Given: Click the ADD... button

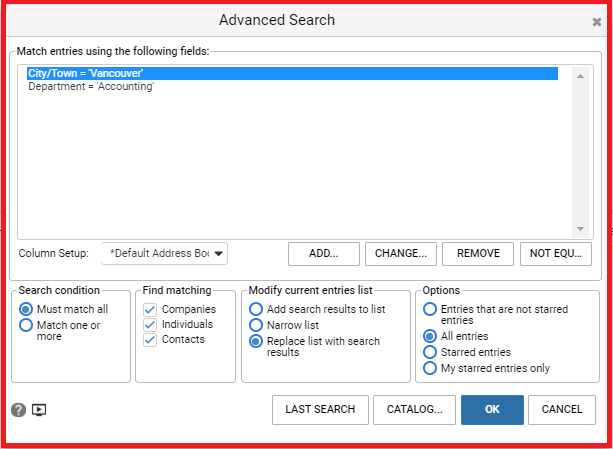Looking at the screenshot, I should 324,254.
